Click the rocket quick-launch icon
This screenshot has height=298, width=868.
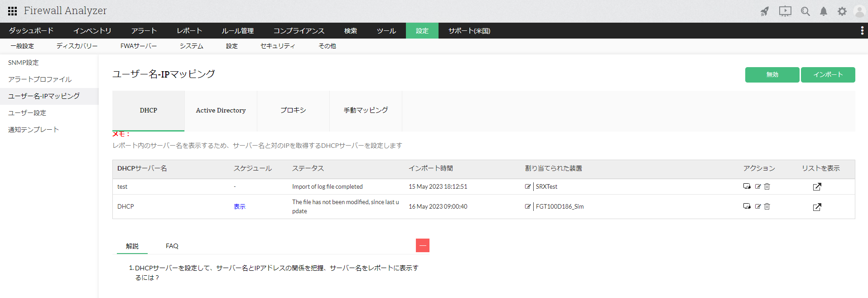[x=765, y=11]
